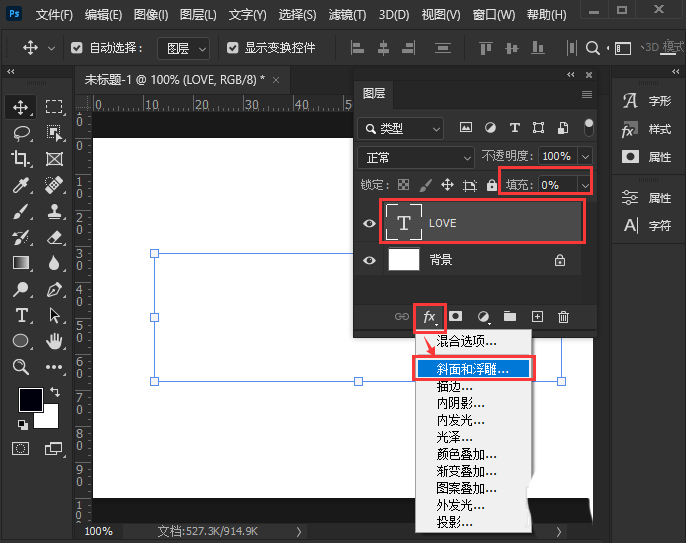The height and width of the screenshot is (543, 686).
Task: Select the Clone Stamp tool
Action: 54,212
